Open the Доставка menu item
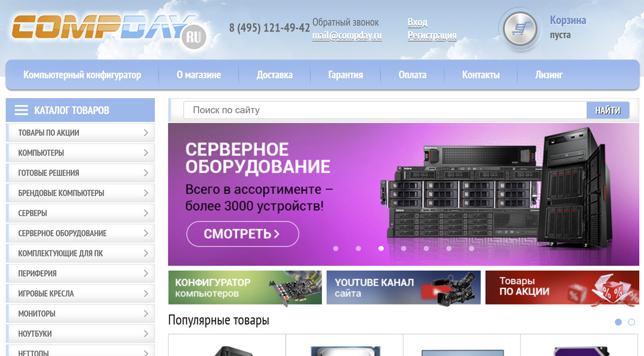The width and height of the screenshot is (644, 356). (274, 75)
